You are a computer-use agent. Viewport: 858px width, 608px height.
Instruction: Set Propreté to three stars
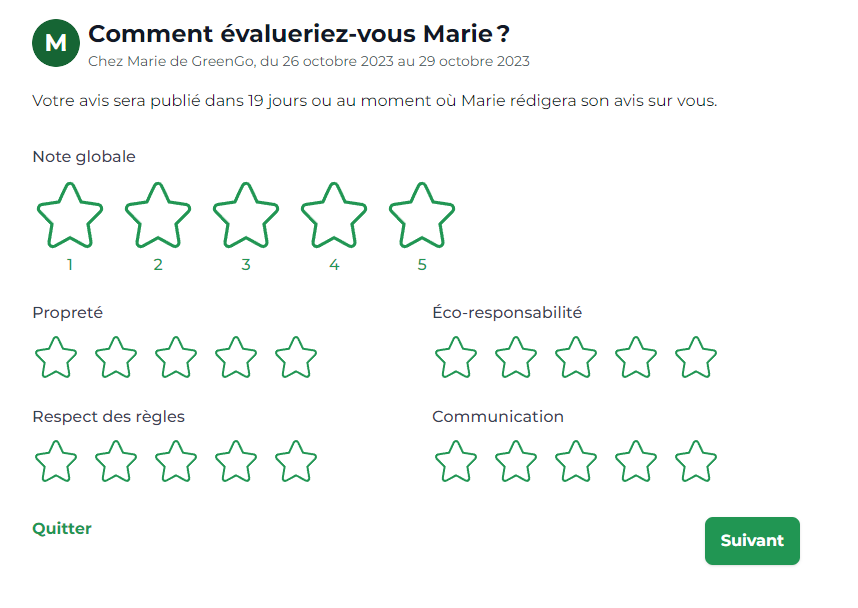[x=176, y=357]
